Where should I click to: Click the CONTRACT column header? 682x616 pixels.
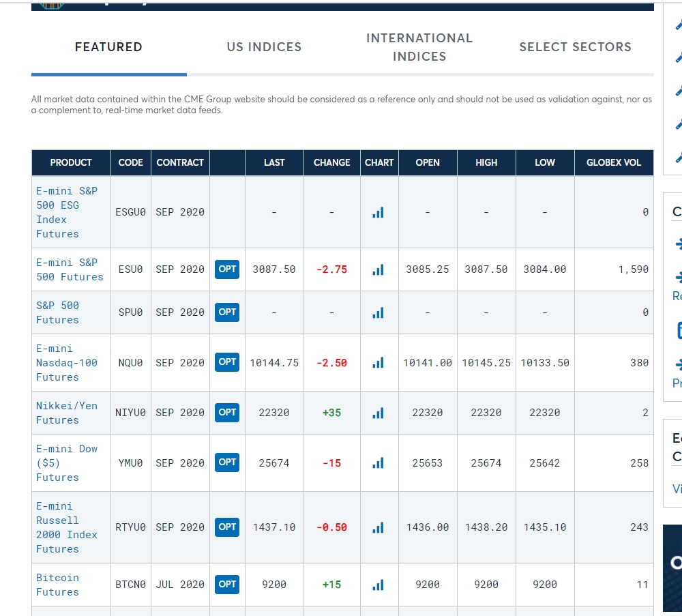pos(180,163)
